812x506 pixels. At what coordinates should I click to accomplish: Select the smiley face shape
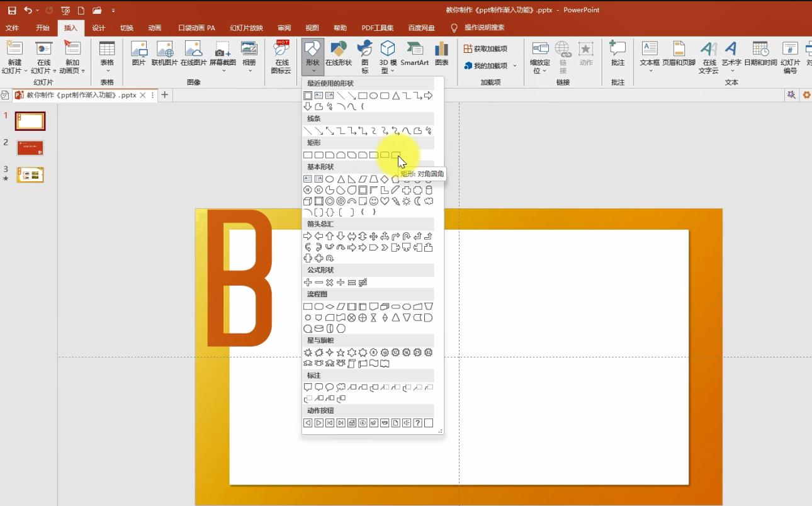click(x=373, y=200)
